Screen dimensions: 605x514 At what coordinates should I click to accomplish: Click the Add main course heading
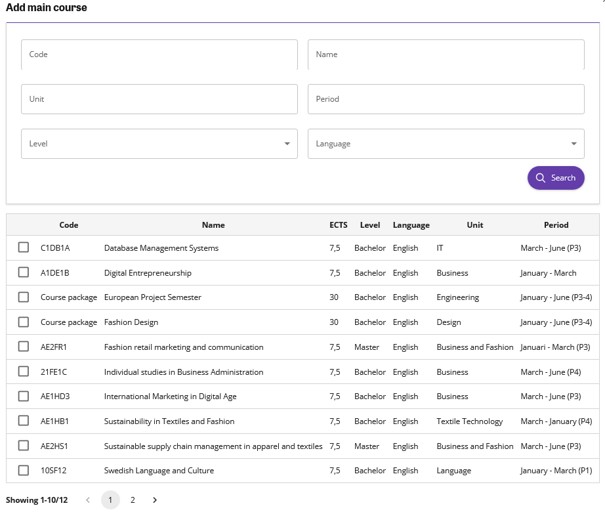[46, 7]
